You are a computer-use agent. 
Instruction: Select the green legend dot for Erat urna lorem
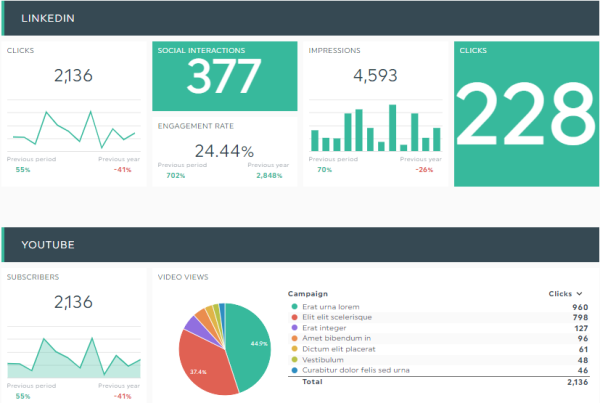click(x=294, y=307)
